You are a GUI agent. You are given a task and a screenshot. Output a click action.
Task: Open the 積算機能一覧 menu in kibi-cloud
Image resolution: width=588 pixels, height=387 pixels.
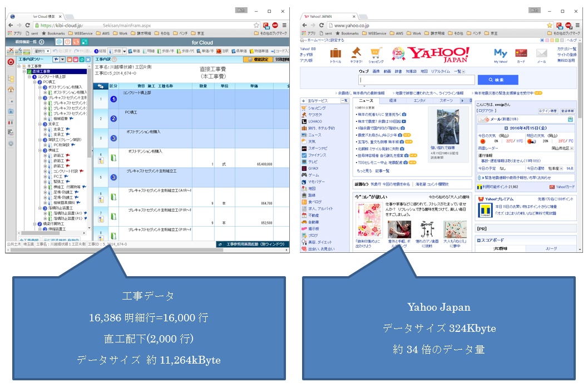click(x=29, y=42)
